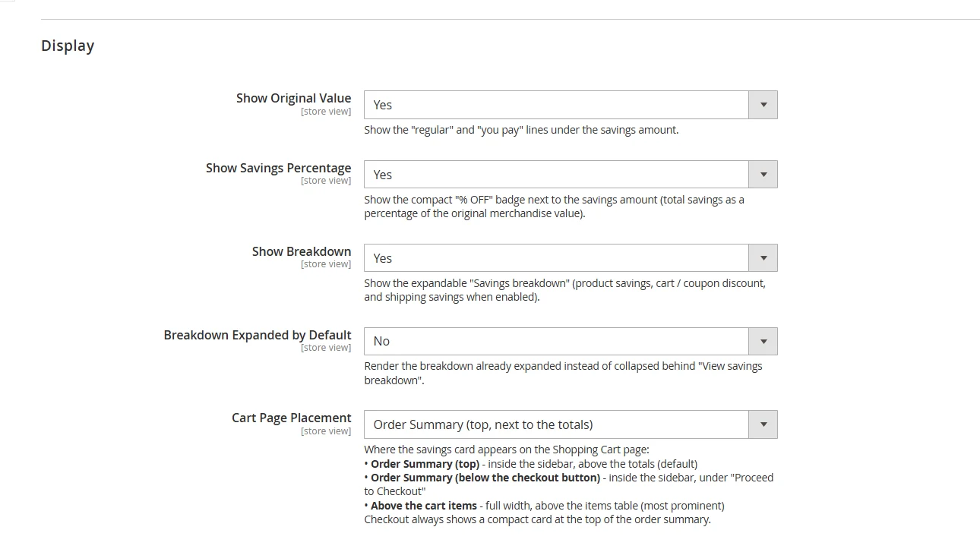Select the "Show Savings Percentage" field label
Image resolution: width=980 pixels, height=549 pixels.
278,168
